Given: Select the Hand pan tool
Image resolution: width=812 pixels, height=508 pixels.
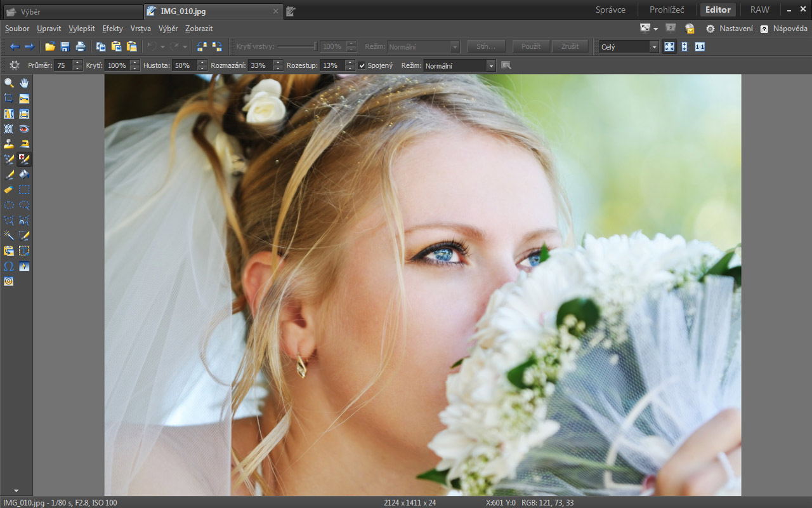Looking at the screenshot, I should [x=24, y=83].
